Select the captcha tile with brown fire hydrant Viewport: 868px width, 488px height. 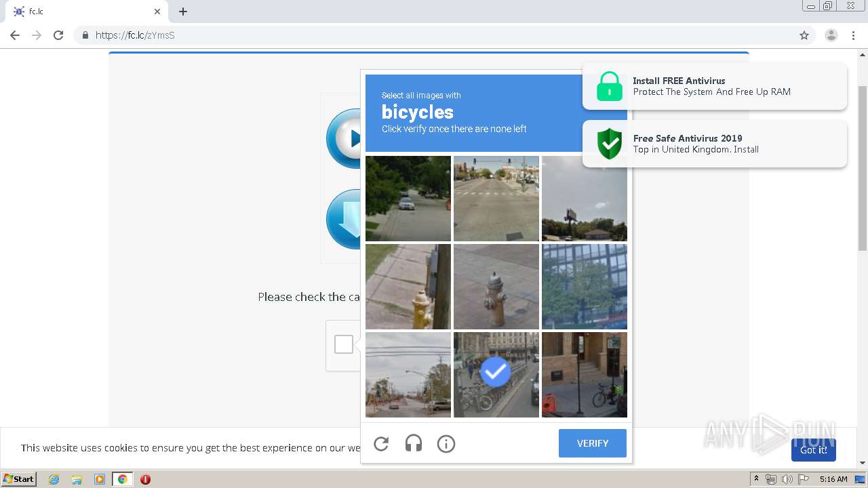[x=496, y=287]
